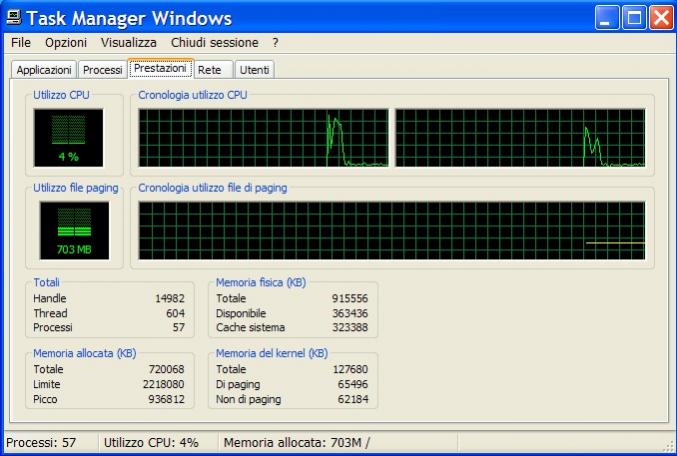
Task: Click the Memoria allocata (KB) heading
Action: tap(85, 353)
